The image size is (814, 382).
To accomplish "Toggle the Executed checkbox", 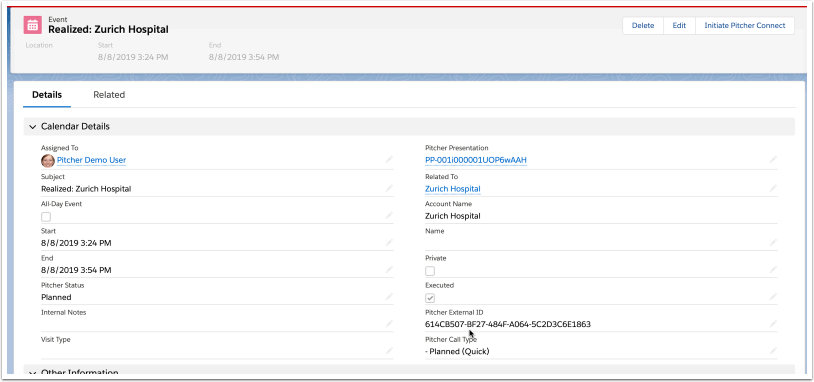I will [430, 298].
